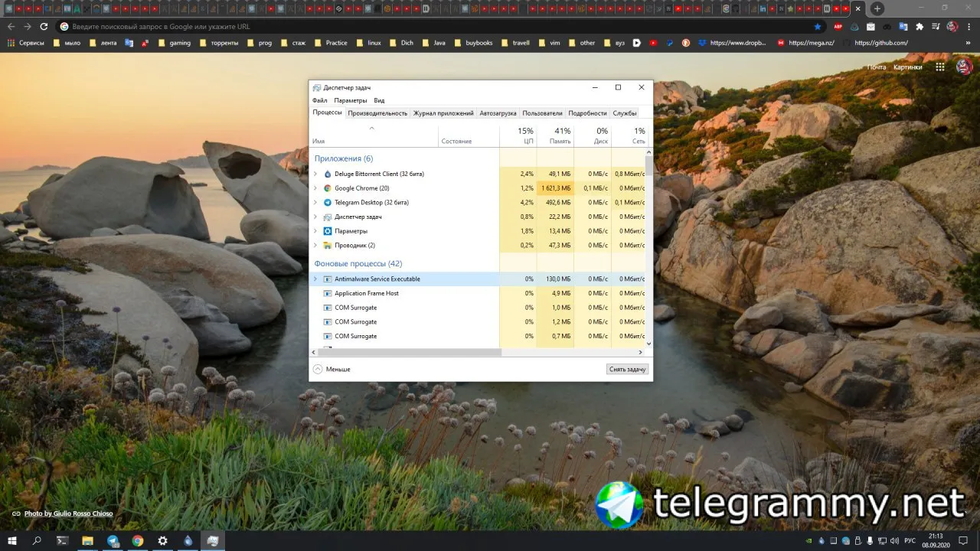Viewport: 980px width, 551px height.
Task: Open the Почта link on Google page
Action: (877, 67)
